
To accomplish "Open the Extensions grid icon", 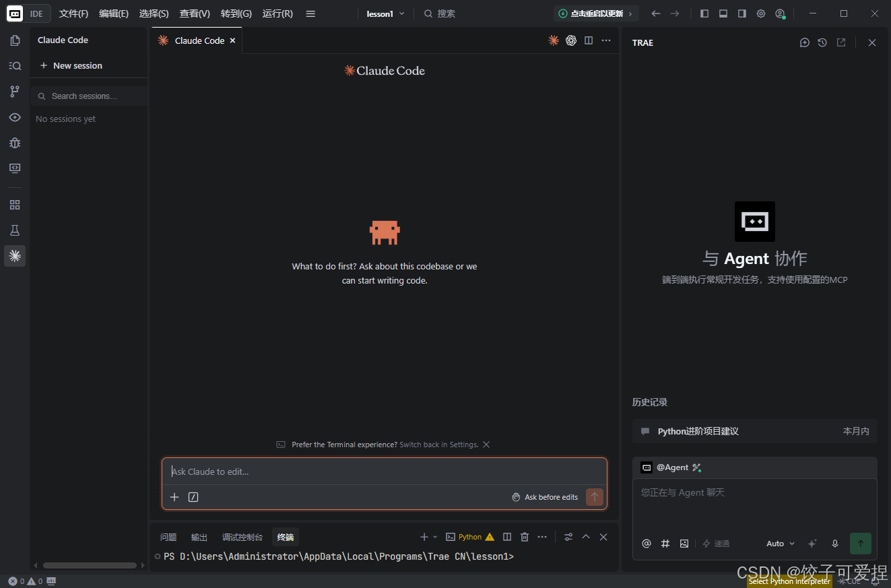I will tap(15, 205).
